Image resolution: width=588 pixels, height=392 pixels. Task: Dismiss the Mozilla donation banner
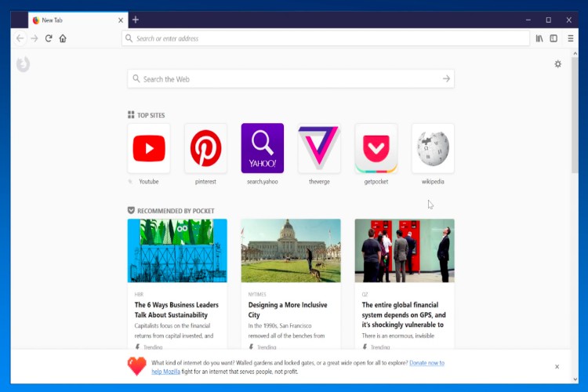[x=557, y=366]
